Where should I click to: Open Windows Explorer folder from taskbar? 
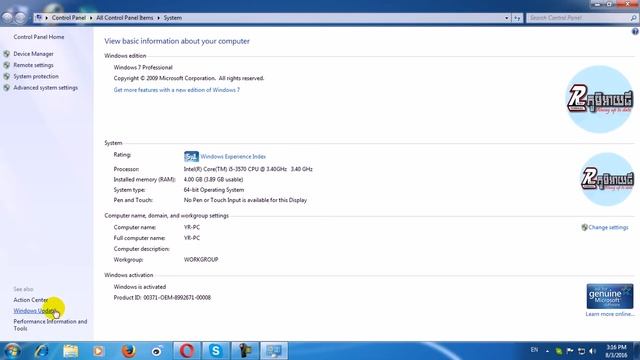pyautogui.click(x=71, y=351)
